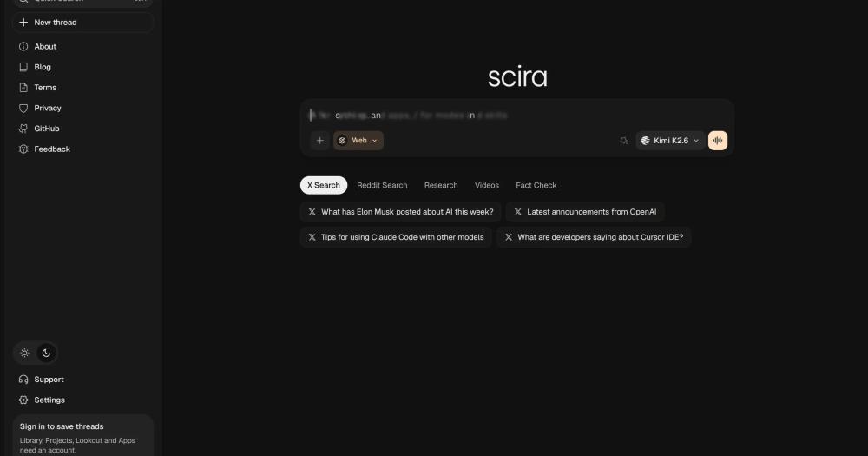Open Support with headset icon
Viewport: 868px width, 456px height.
click(82, 380)
